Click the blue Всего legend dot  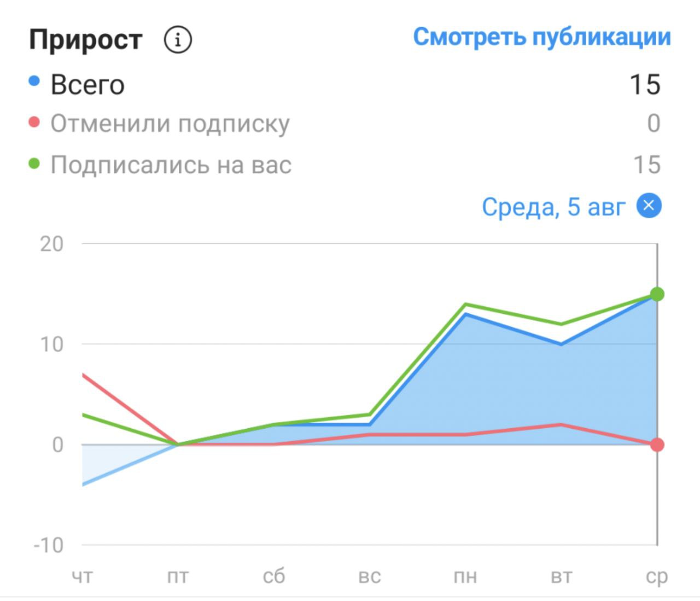[x=34, y=81]
